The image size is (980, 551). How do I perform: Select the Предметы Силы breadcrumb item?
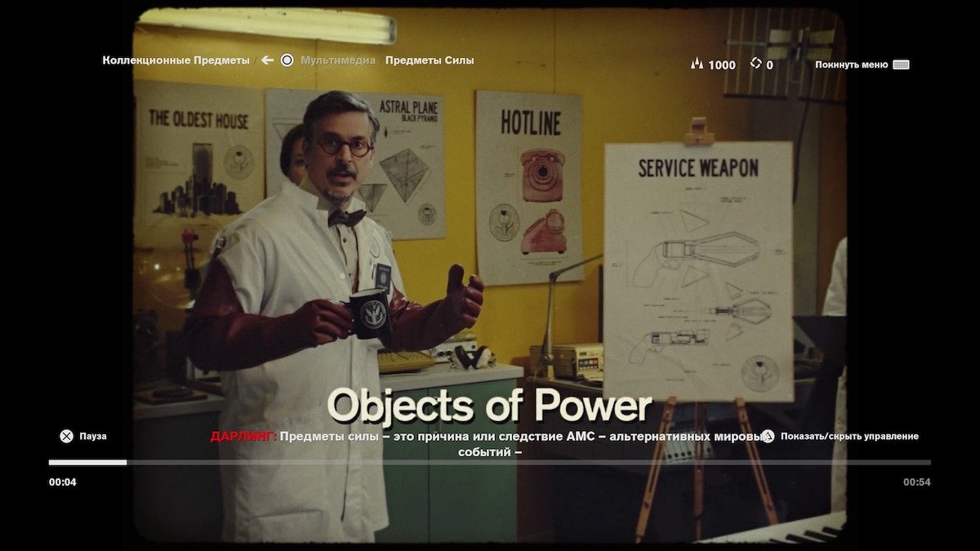430,60
